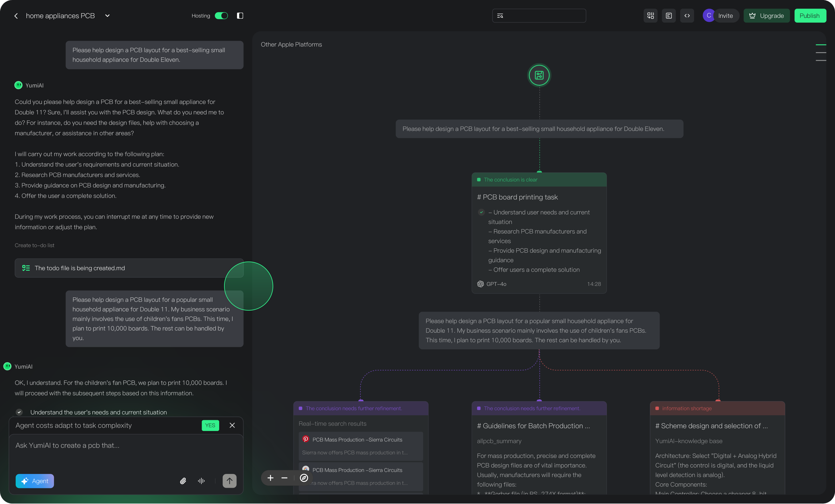Viewport: 835px width, 504px height.
Task: Open the code view icon
Action: point(687,16)
